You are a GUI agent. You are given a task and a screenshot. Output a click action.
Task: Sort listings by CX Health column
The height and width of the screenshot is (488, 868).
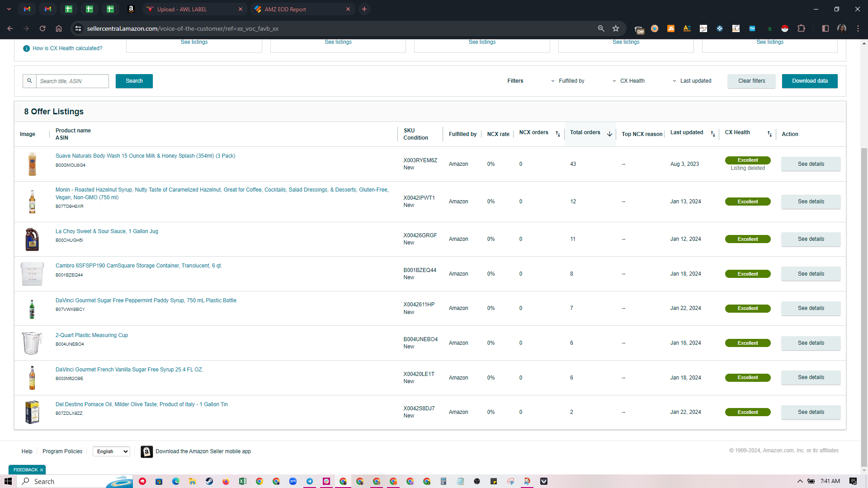[x=769, y=134]
